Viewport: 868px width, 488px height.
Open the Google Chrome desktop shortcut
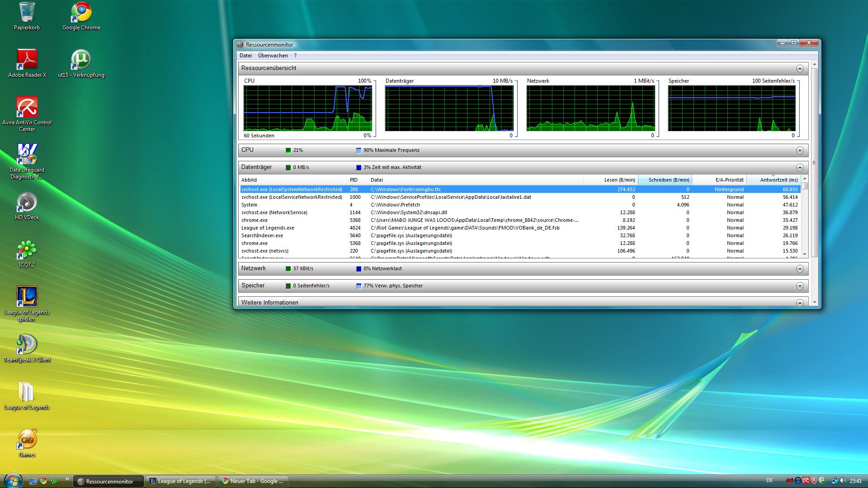(81, 16)
